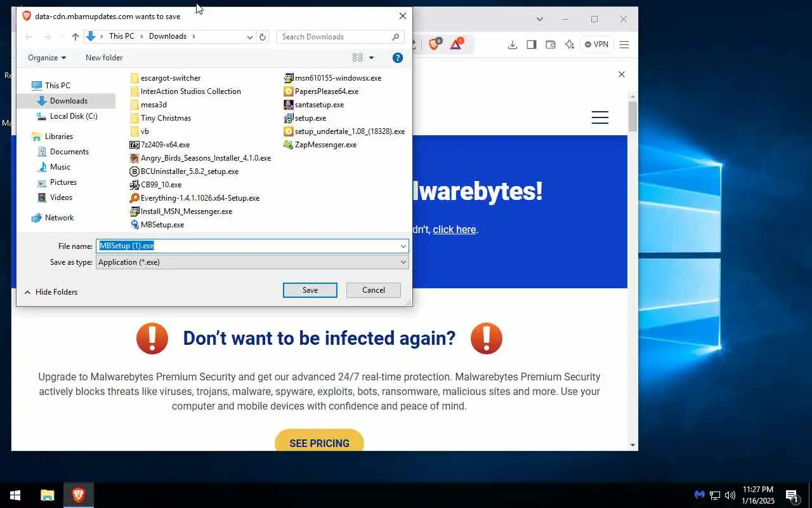The width and height of the screenshot is (812, 508).
Task: Expand the view options dropdown arrow
Action: tap(372, 58)
